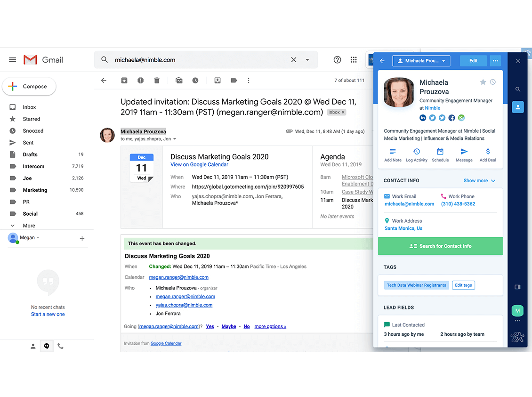The width and height of the screenshot is (532, 397).
Task: Mark Michaela Prouzova as important star
Action: (483, 82)
